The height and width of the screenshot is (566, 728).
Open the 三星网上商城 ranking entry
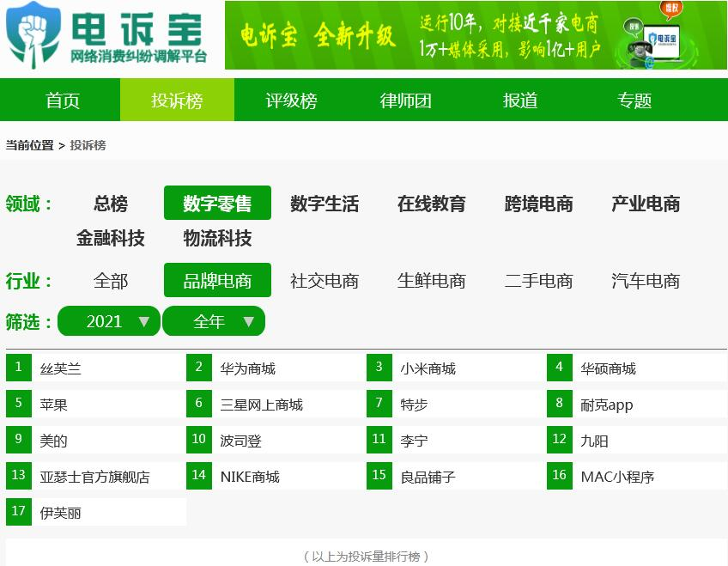[276, 404]
